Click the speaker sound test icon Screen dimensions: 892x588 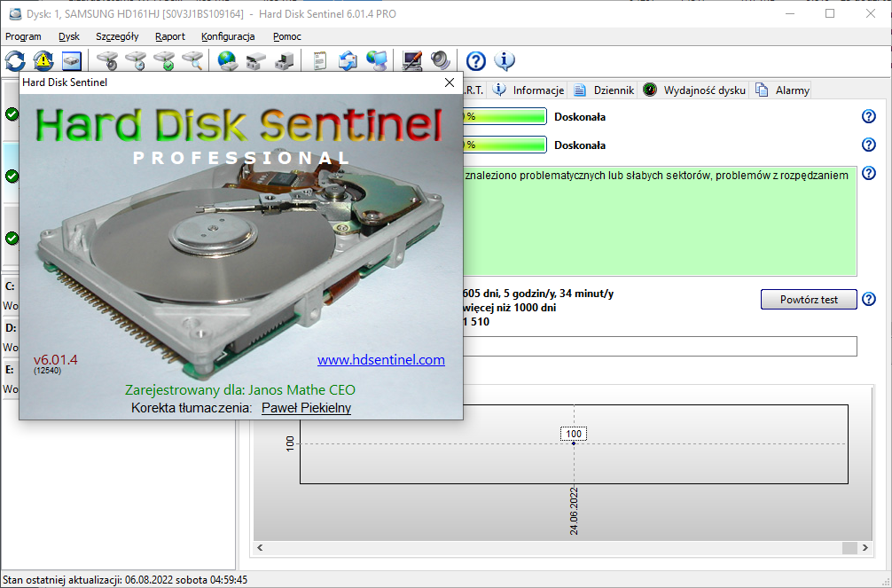coord(441,60)
